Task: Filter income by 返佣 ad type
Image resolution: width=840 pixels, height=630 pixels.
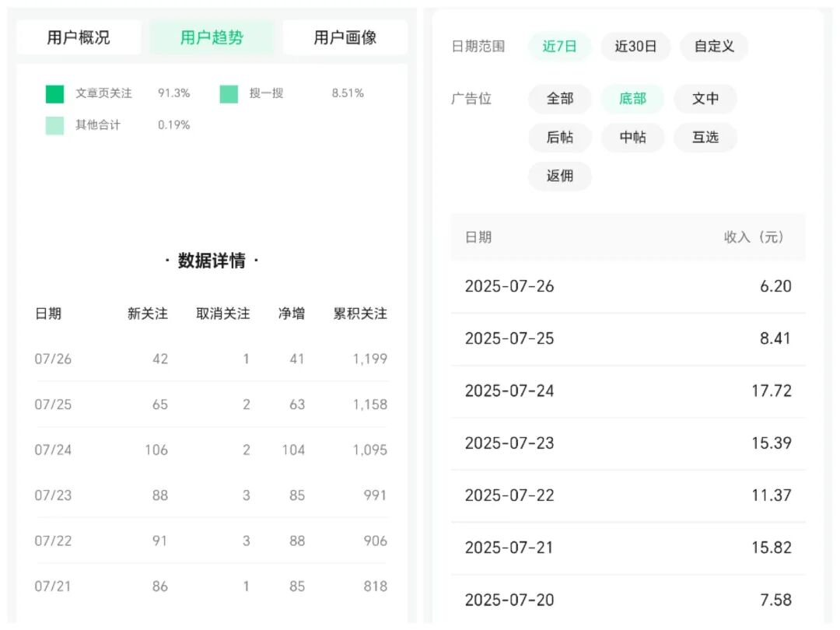Action: tap(559, 176)
